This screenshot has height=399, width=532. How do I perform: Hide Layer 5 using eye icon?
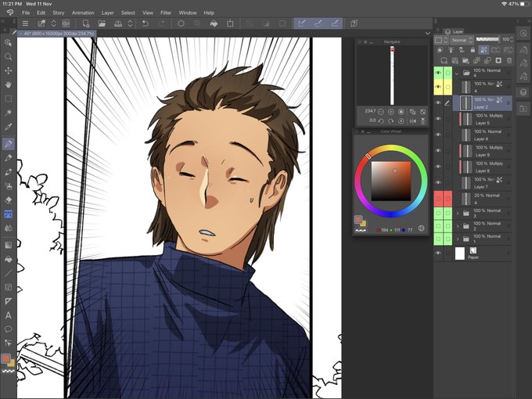point(438,119)
